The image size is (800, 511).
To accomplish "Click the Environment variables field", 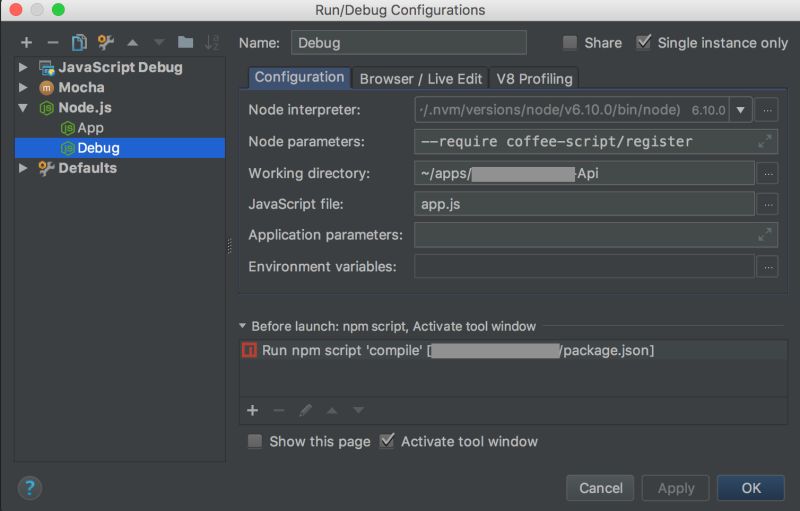I will [x=584, y=266].
